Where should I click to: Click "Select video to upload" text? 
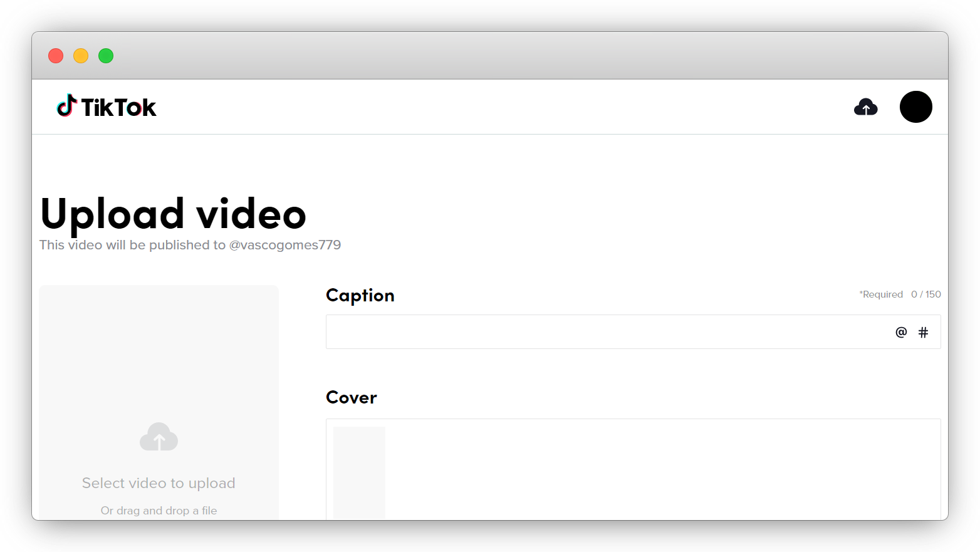click(x=159, y=483)
